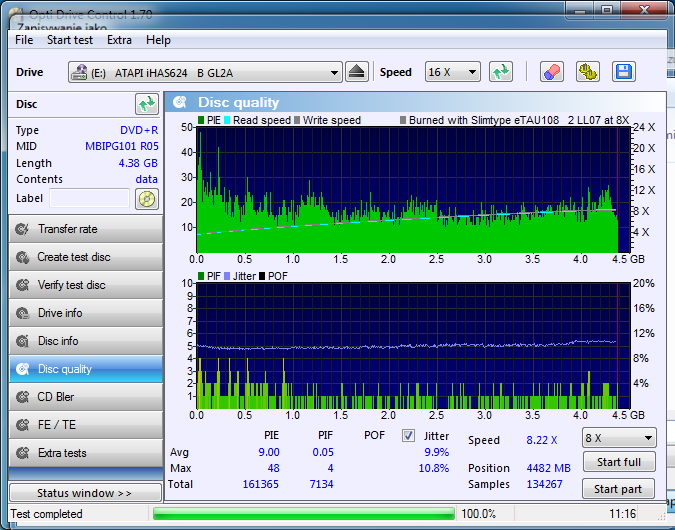
Task: Click the jitter max value 10.8%
Action: pos(433,468)
